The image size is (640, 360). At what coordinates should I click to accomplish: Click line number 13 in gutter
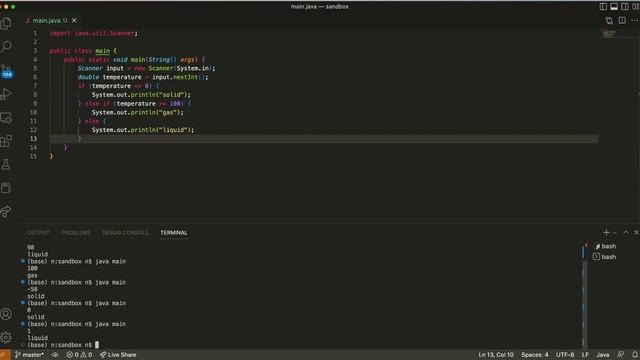(33, 139)
